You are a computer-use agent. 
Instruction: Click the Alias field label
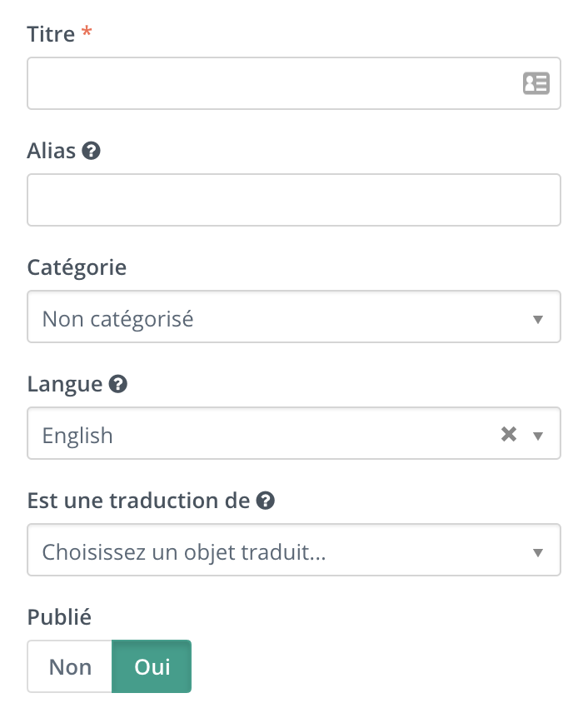tap(52, 151)
